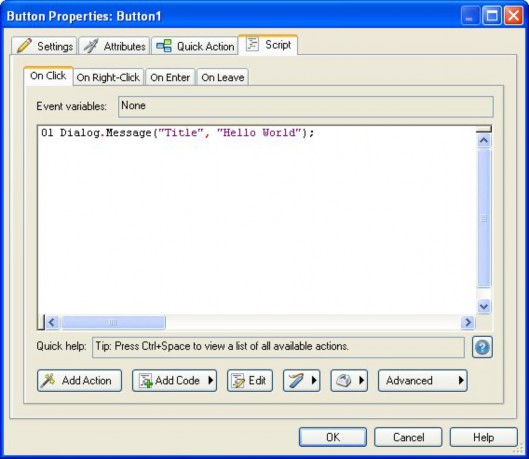Select the On Enter event tab
Viewport: 529px width, 459px height.
(170, 77)
